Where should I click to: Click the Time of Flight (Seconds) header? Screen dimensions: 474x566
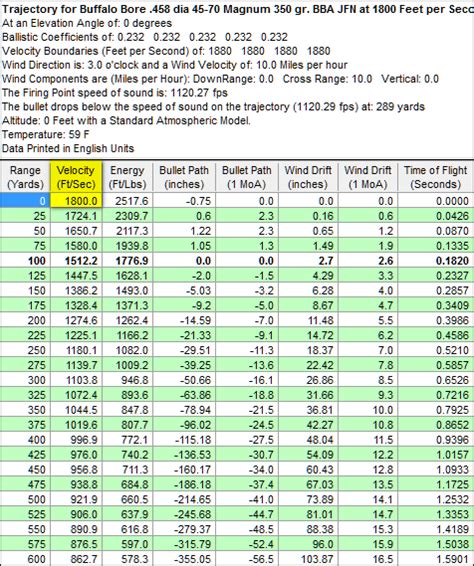tap(436, 177)
